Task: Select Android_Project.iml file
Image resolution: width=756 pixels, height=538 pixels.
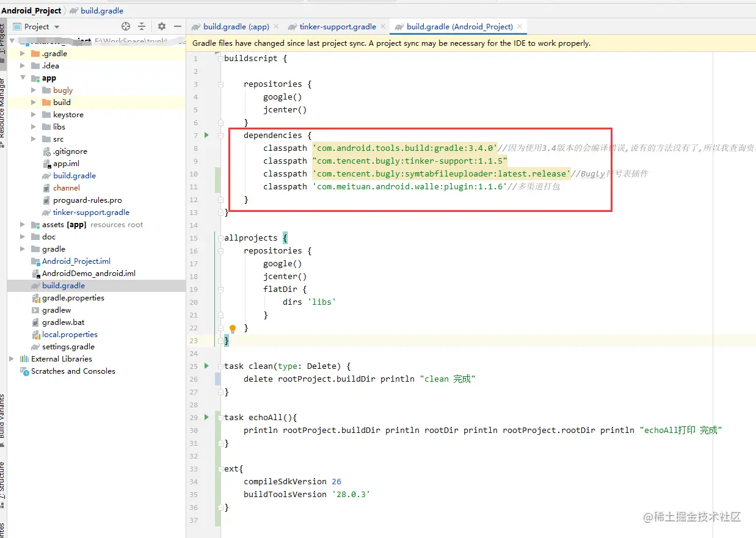Action: pyautogui.click(x=76, y=261)
